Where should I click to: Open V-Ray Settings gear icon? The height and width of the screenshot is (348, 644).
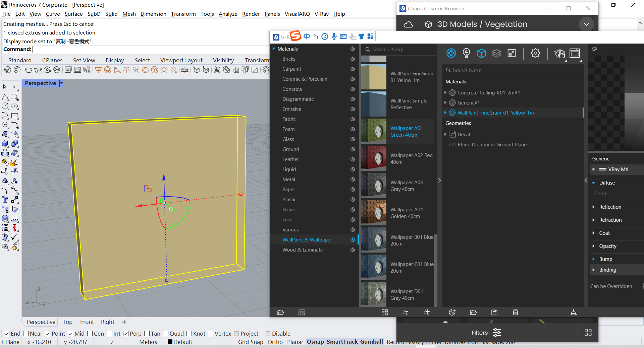coord(535,53)
